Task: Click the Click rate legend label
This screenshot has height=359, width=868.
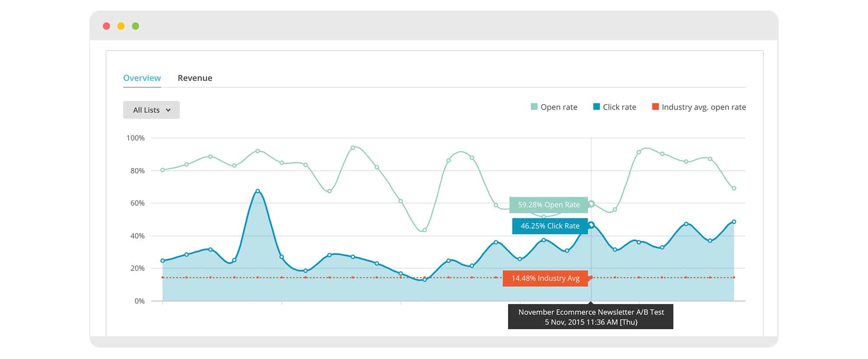Action: click(619, 107)
